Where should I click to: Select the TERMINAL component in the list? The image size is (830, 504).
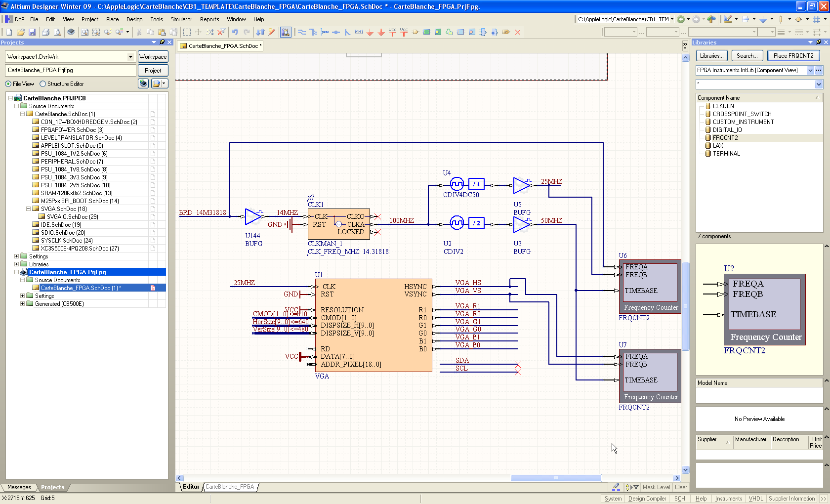(x=726, y=154)
